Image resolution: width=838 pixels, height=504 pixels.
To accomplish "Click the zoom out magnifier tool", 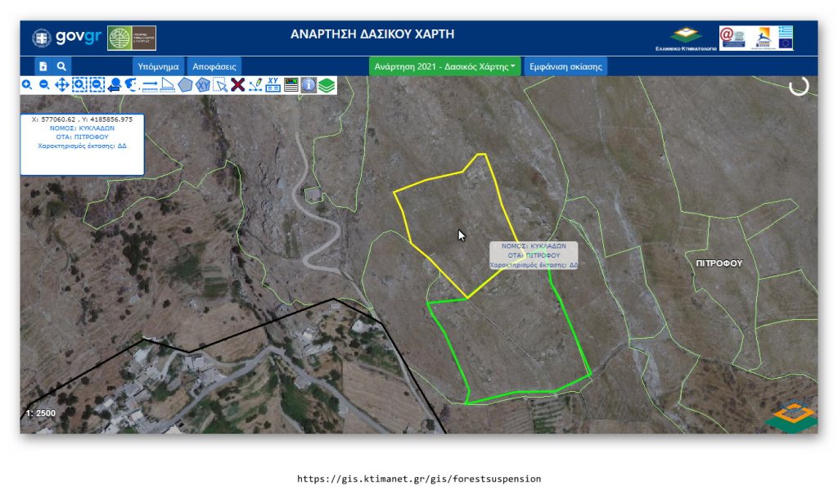I will pos(44,84).
